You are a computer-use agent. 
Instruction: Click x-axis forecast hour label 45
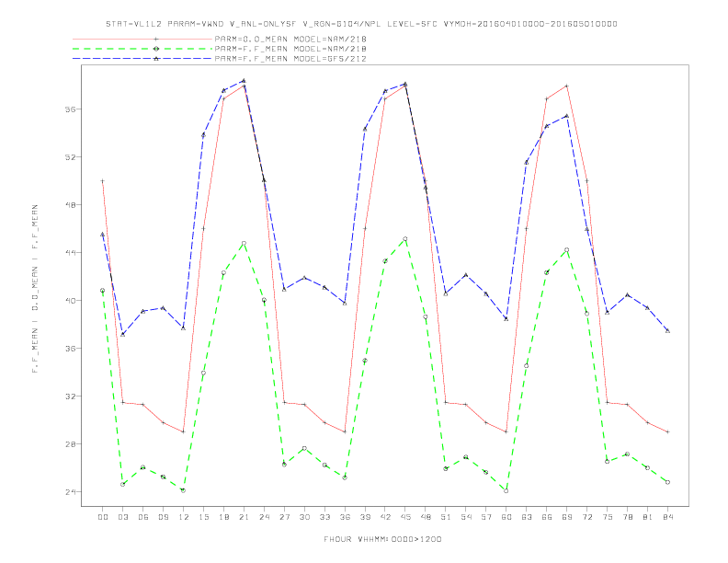(x=405, y=517)
